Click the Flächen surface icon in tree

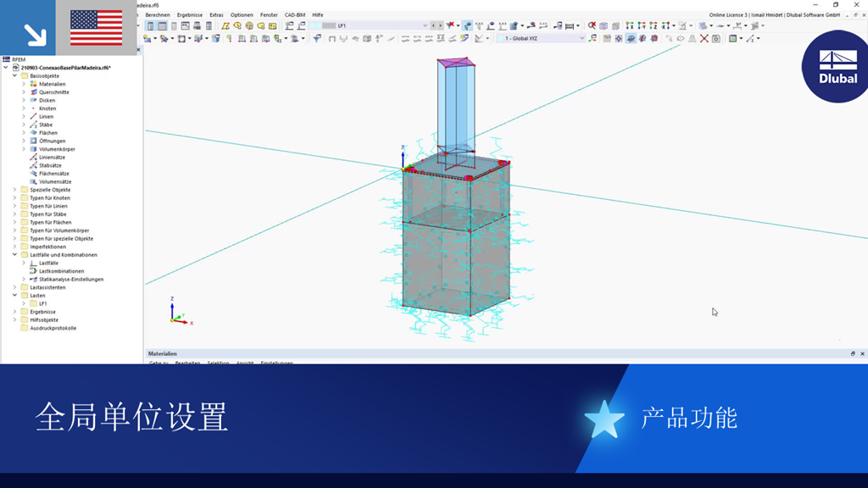click(x=33, y=133)
